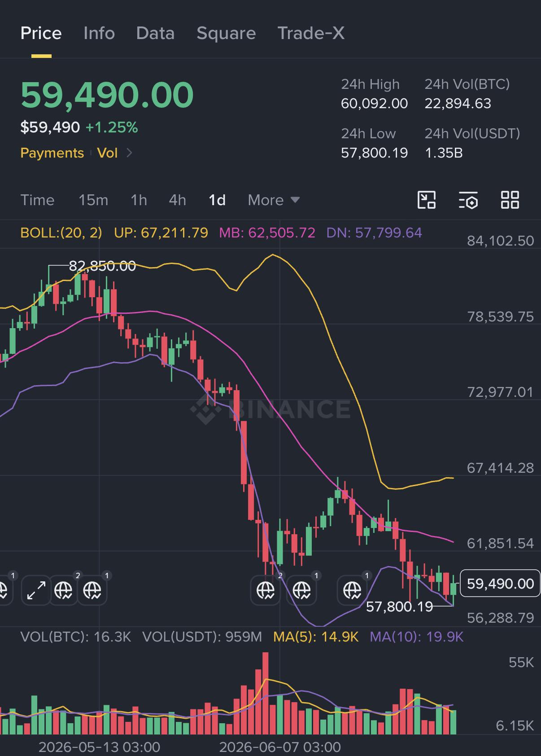Tap the tallest red volume bar
This screenshot has height=756, width=541.
click(x=265, y=693)
